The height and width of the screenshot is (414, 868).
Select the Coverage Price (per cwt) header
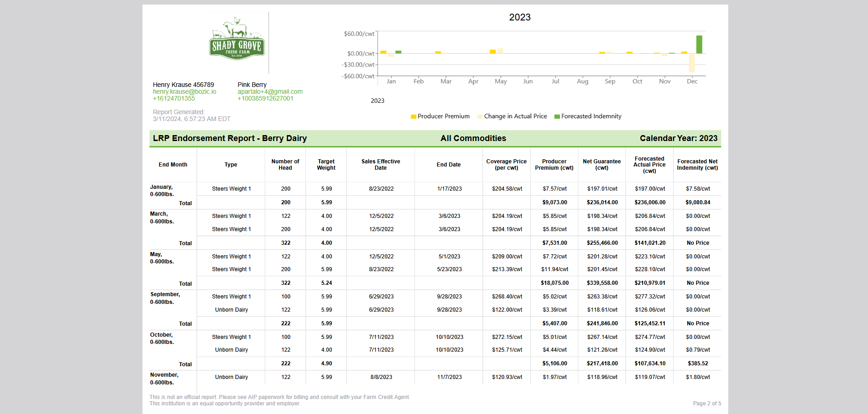click(x=507, y=165)
